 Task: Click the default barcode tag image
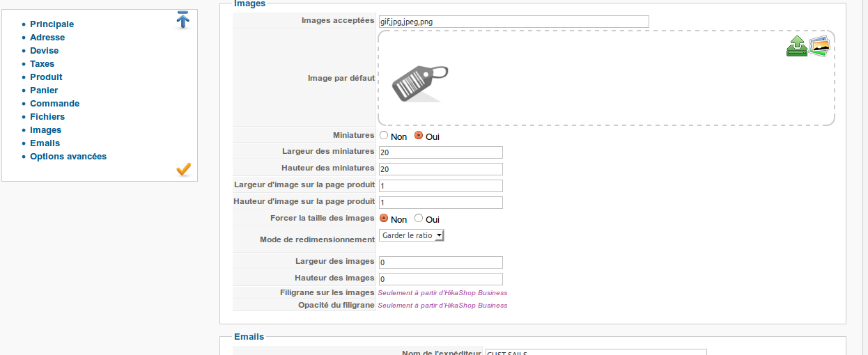(x=419, y=83)
